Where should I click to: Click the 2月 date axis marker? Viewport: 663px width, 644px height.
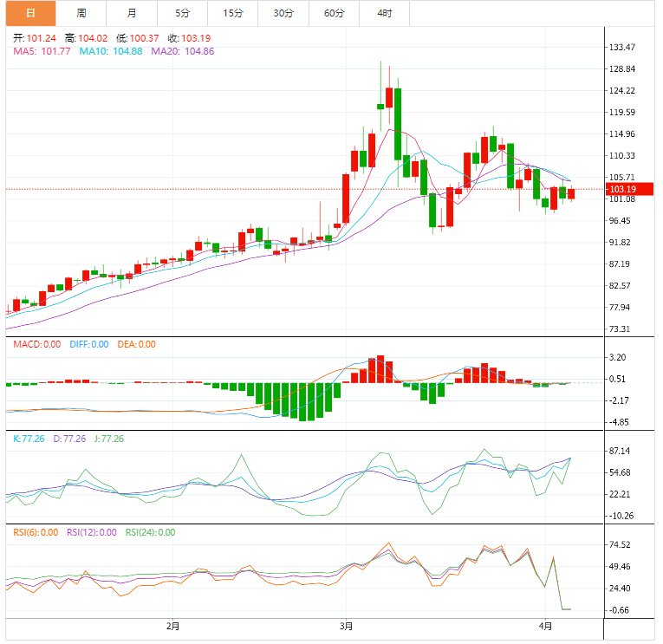coord(172,626)
